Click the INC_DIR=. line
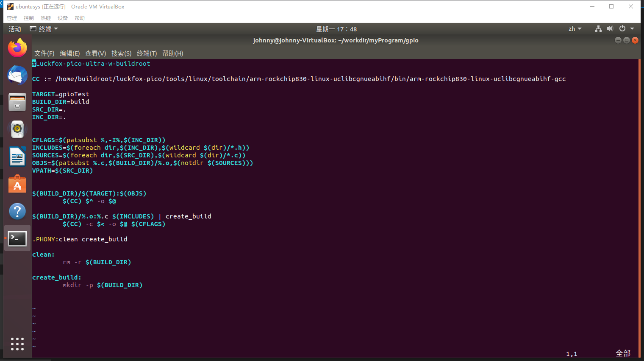 click(49, 117)
